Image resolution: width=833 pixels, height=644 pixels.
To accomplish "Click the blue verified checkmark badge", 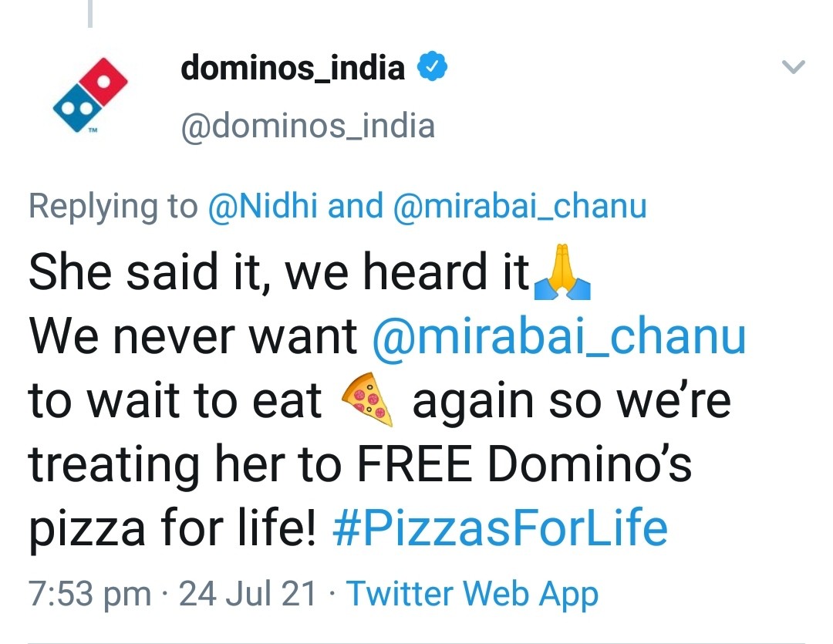I will (433, 69).
